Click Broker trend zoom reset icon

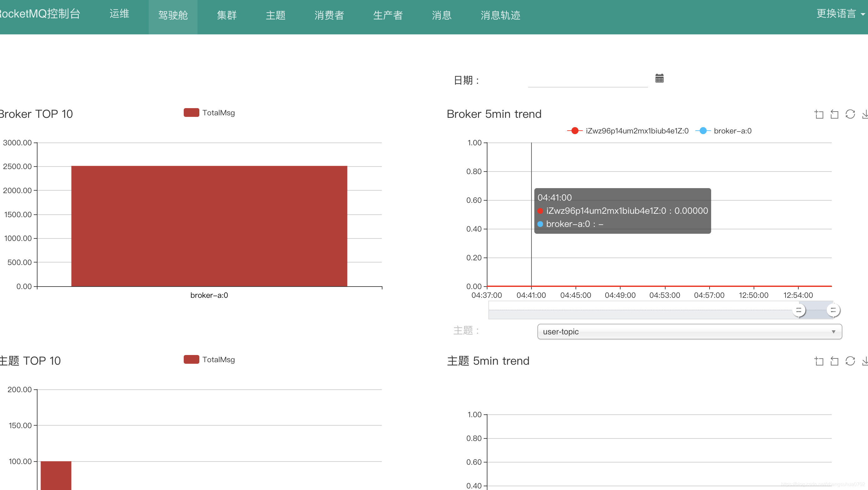[x=834, y=114]
